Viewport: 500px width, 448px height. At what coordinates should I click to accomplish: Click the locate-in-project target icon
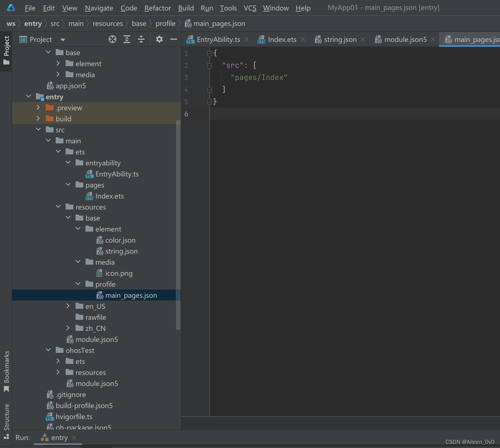(x=112, y=40)
